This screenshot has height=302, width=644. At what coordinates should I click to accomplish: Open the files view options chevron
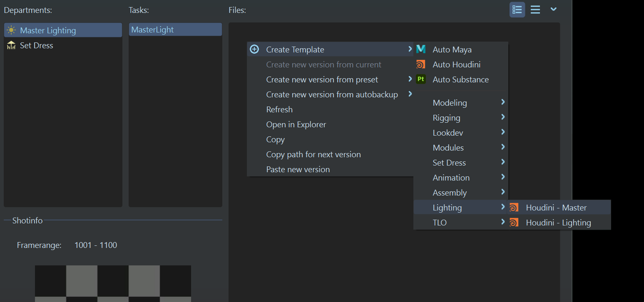(x=553, y=9)
